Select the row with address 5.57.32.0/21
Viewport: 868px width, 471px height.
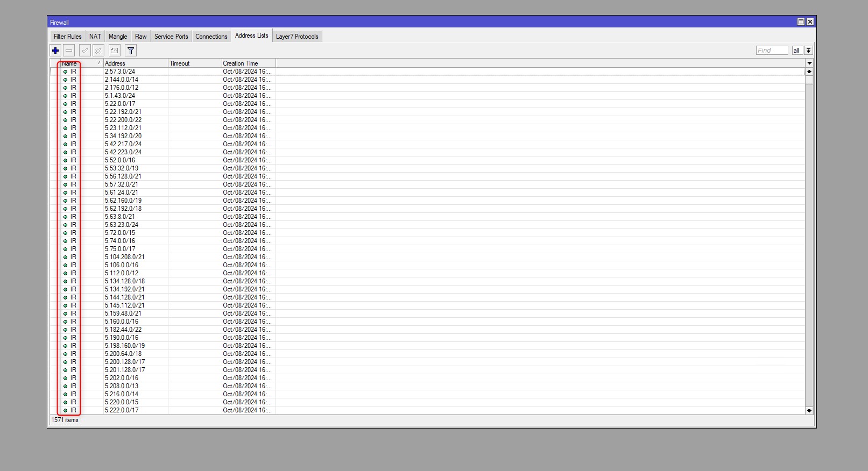pos(428,184)
